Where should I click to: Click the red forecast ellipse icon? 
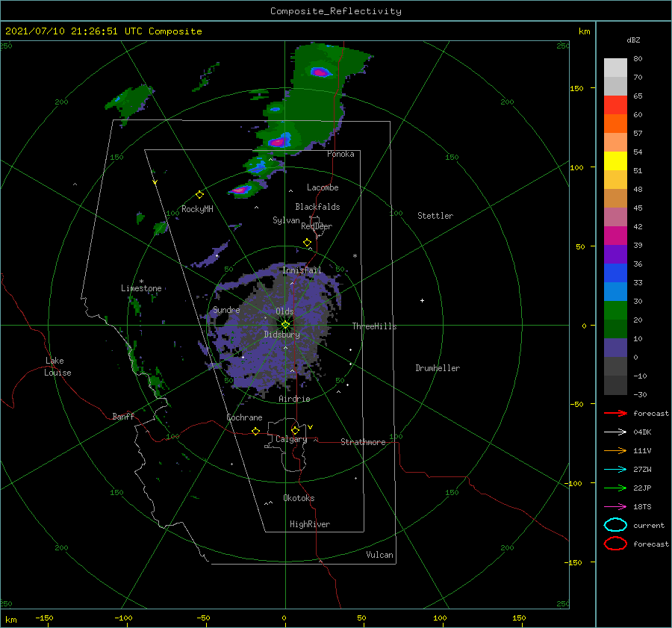[615, 544]
